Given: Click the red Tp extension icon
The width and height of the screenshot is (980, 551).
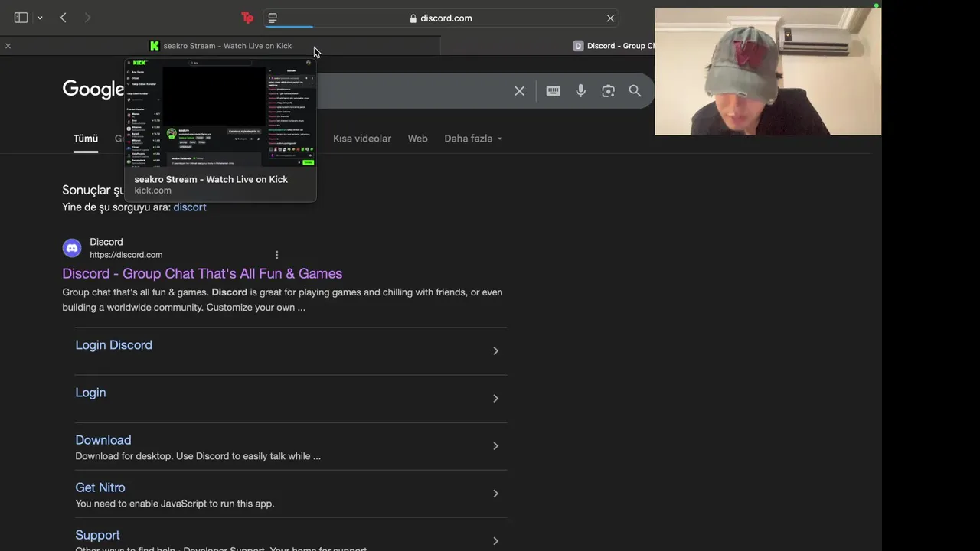Looking at the screenshot, I should pyautogui.click(x=247, y=18).
